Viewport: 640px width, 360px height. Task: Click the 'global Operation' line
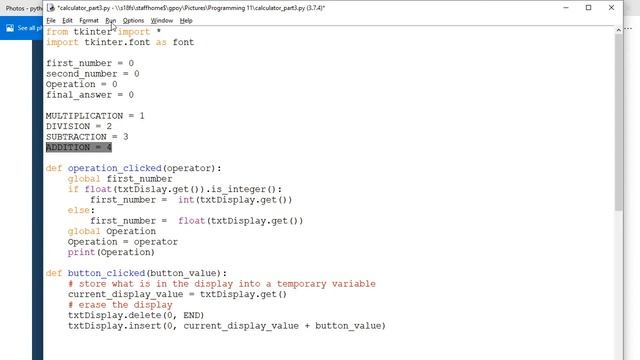pyautogui.click(x=112, y=231)
